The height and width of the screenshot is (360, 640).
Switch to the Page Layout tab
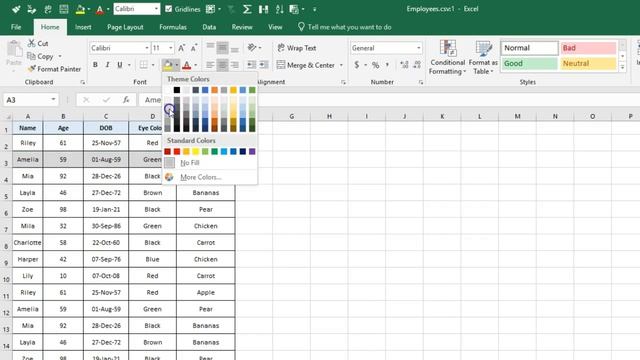click(125, 27)
